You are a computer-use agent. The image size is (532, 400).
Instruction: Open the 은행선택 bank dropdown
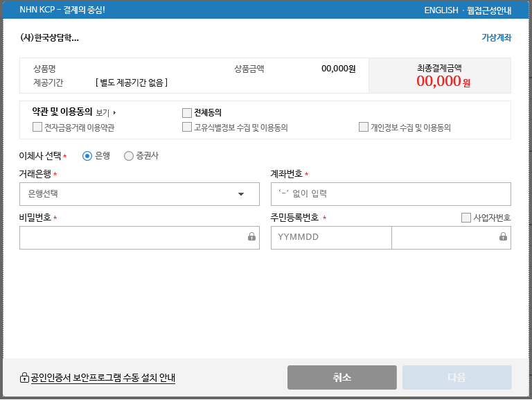139,194
